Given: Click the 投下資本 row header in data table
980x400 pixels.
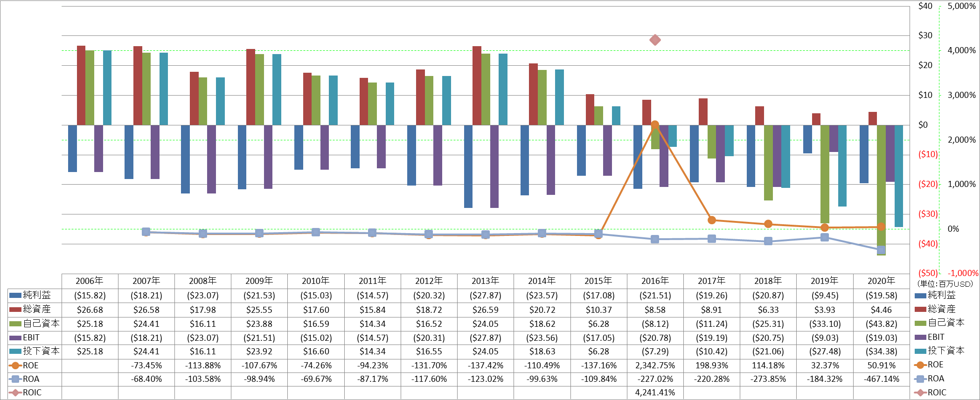Looking at the screenshot, I should click(35, 351).
